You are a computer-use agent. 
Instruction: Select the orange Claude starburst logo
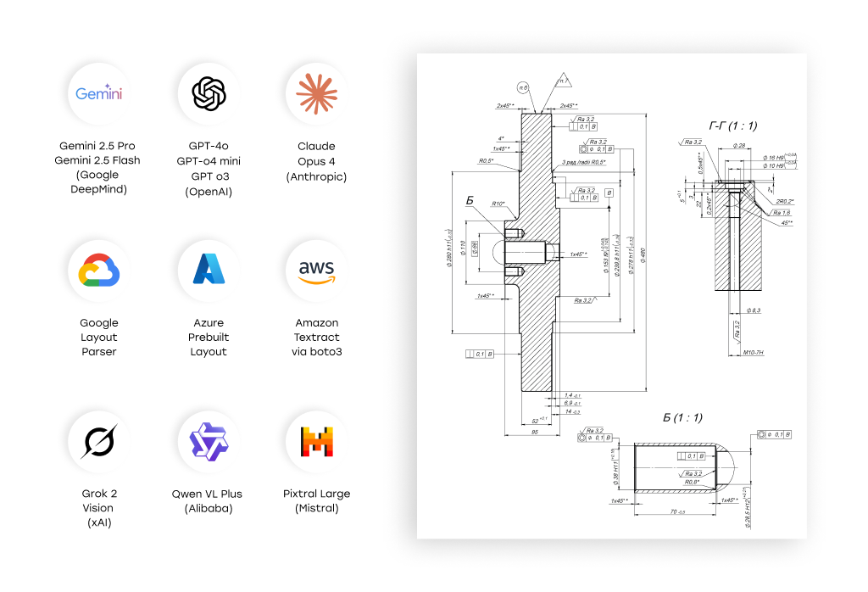[x=316, y=93]
